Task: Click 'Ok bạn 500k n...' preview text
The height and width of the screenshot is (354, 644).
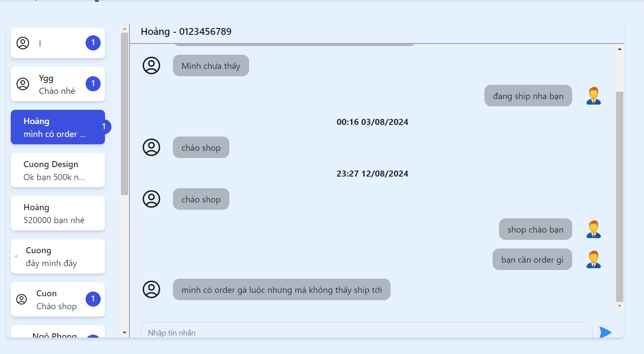Action: [54, 177]
